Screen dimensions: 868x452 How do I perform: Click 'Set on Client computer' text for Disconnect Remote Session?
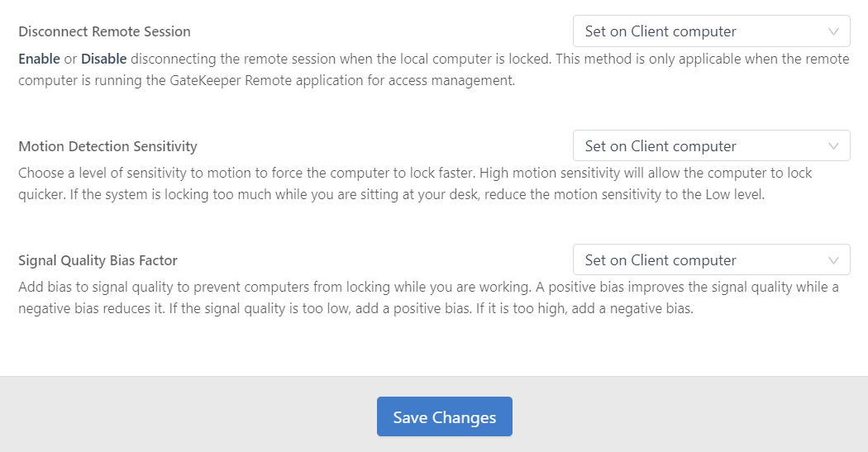pyautogui.click(x=660, y=31)
